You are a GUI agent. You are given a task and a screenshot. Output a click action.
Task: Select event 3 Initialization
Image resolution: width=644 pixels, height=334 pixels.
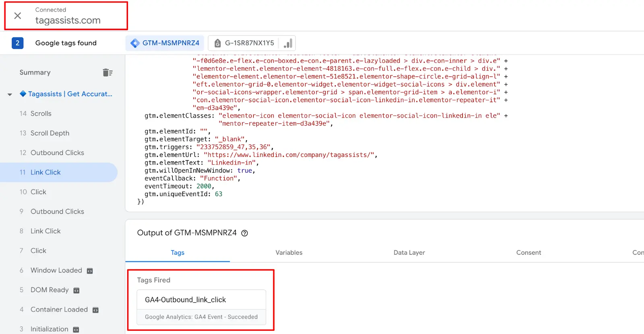point(59,329)
